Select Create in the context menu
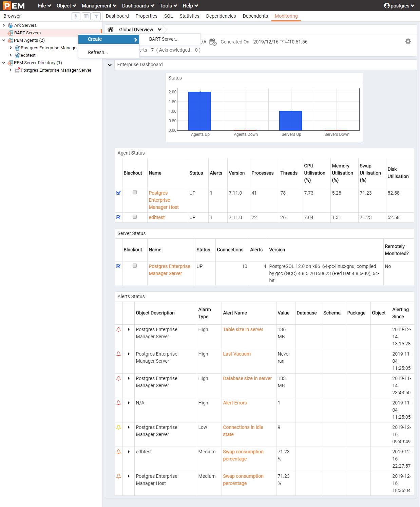The height and width of the screenshot is (507, 420). [x=109, y=39]
